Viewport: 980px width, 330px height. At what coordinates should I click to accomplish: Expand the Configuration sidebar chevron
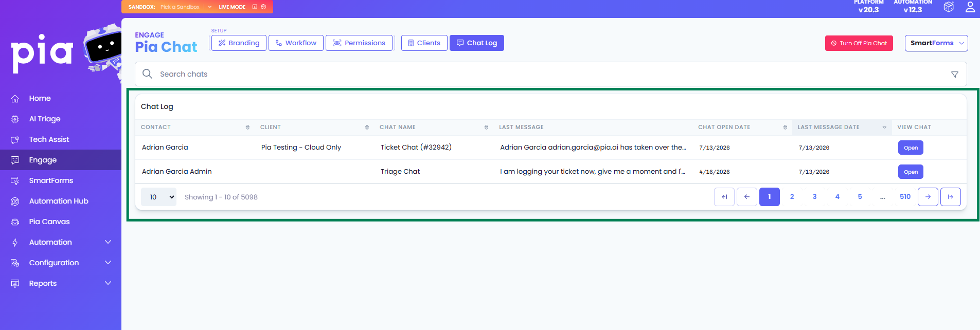coord(108,263)
